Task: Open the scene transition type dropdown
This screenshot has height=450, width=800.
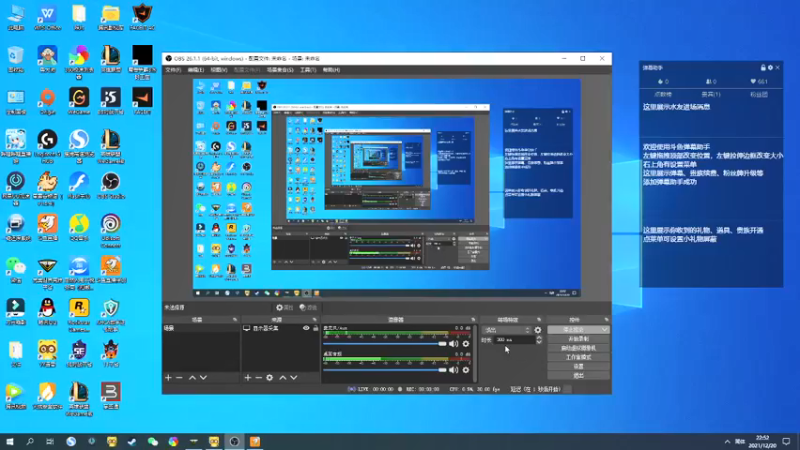Action: coord(507,330)
